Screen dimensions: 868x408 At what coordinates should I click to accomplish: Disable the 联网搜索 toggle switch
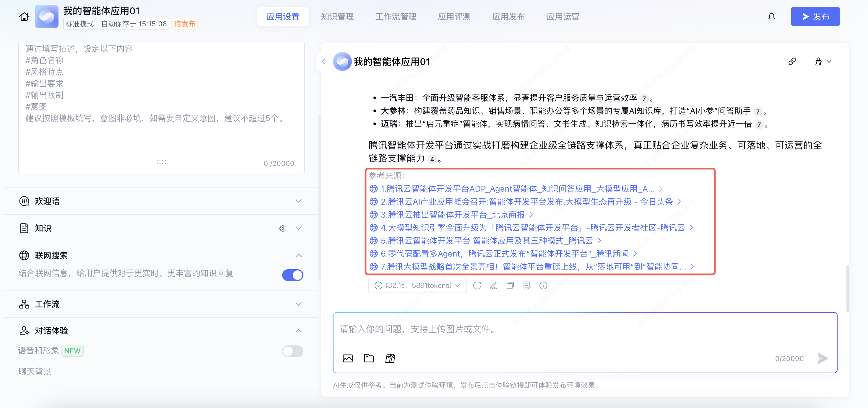tap(292, 275)
